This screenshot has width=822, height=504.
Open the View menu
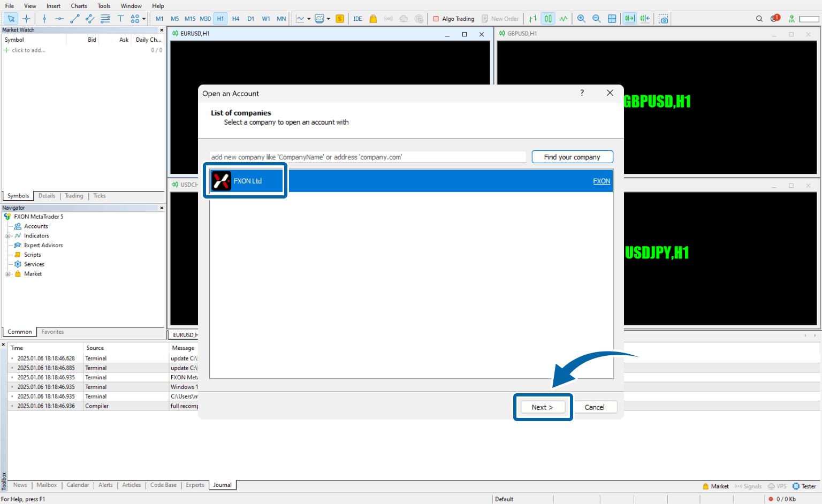31,6
